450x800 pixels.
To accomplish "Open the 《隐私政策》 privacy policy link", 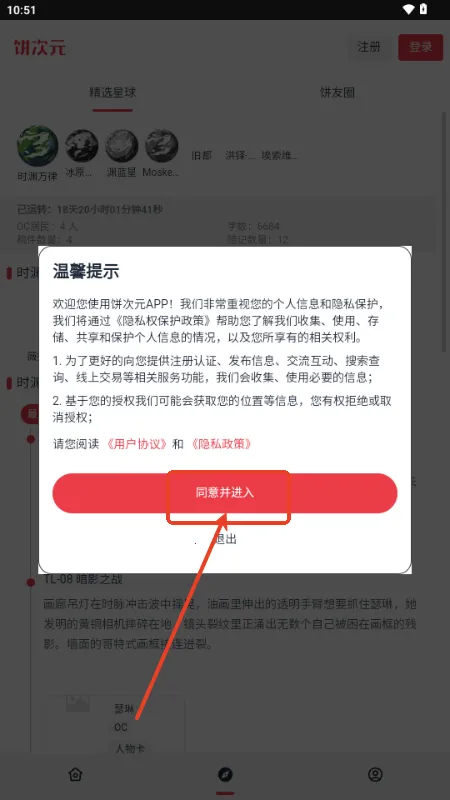I will coord(221,444).
